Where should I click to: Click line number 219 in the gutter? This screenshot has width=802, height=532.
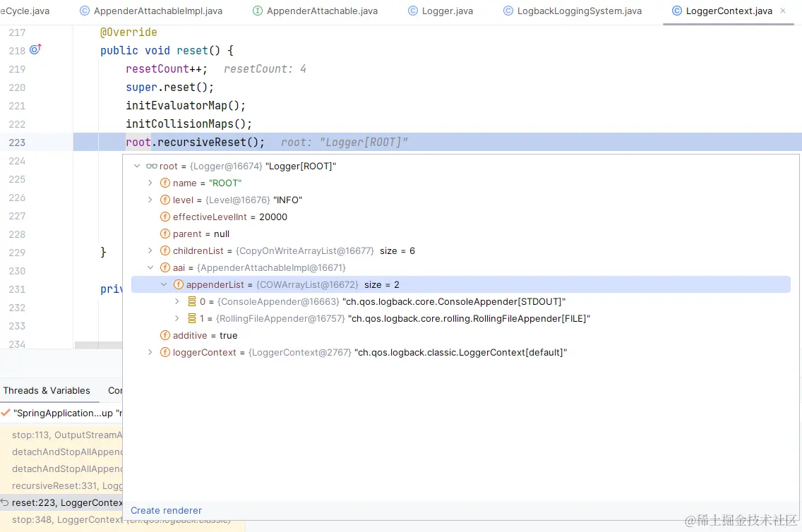click(17, 69)
